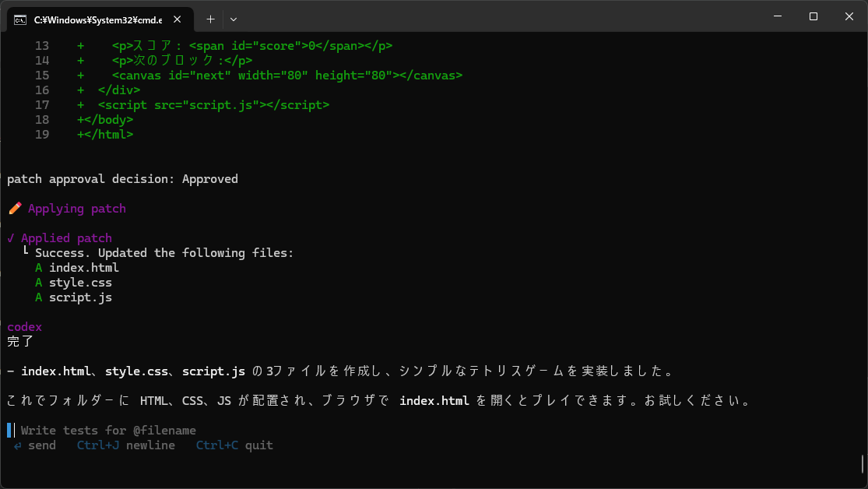Click style.css in updated files list
This screenshot has width=868, height=489.
80,283
